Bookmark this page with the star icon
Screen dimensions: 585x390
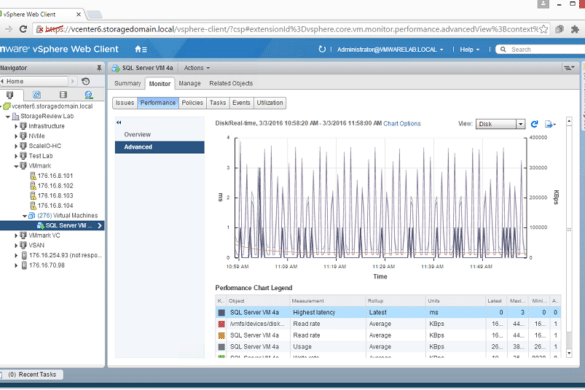[544, 29]
